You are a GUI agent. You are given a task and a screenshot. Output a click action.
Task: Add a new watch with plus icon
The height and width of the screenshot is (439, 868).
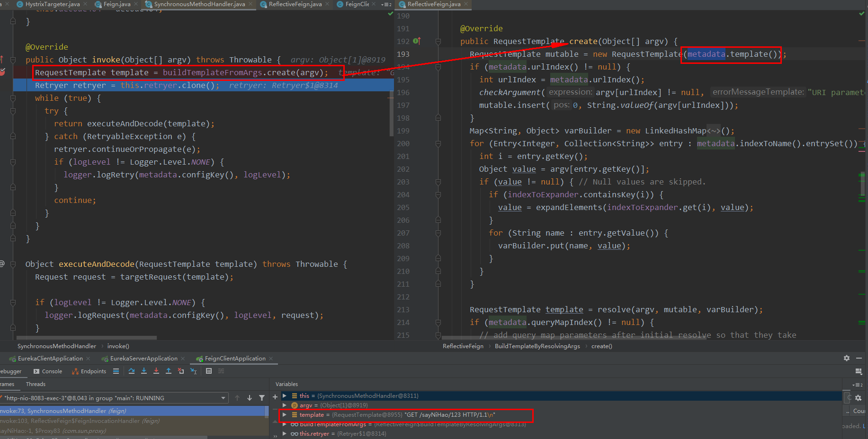[275, 397]
